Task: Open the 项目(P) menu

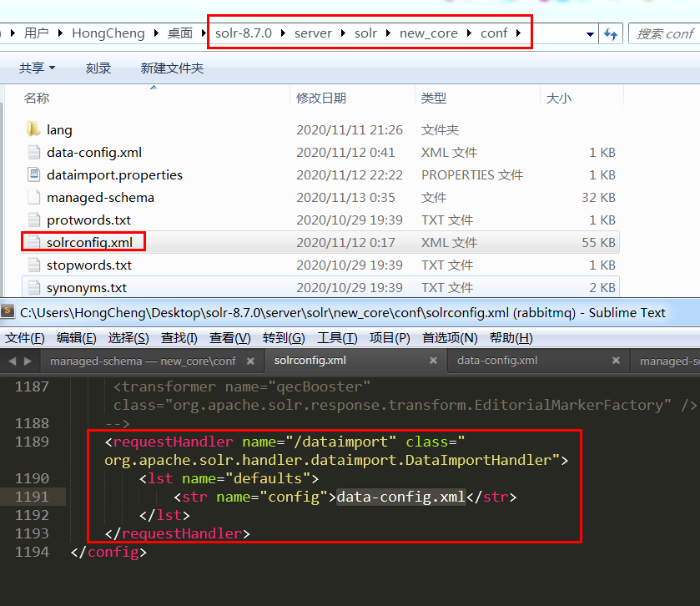Action: coord(390,337)
